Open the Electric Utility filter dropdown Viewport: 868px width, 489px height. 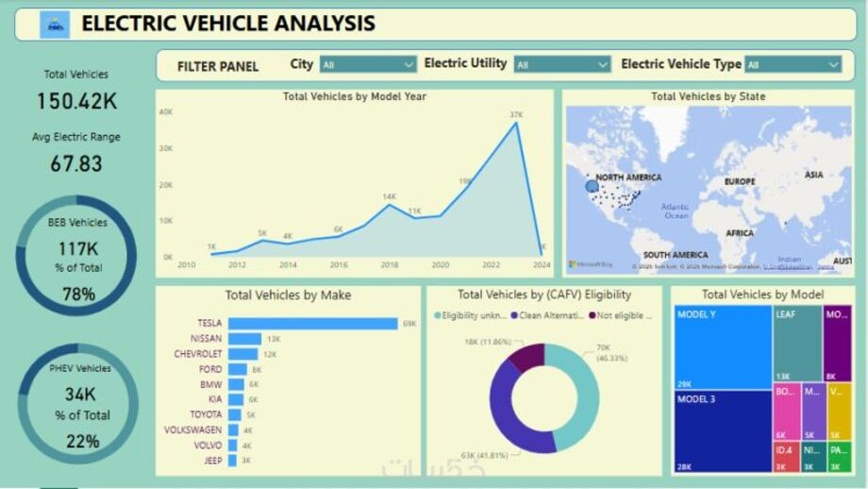click(562, 65)
